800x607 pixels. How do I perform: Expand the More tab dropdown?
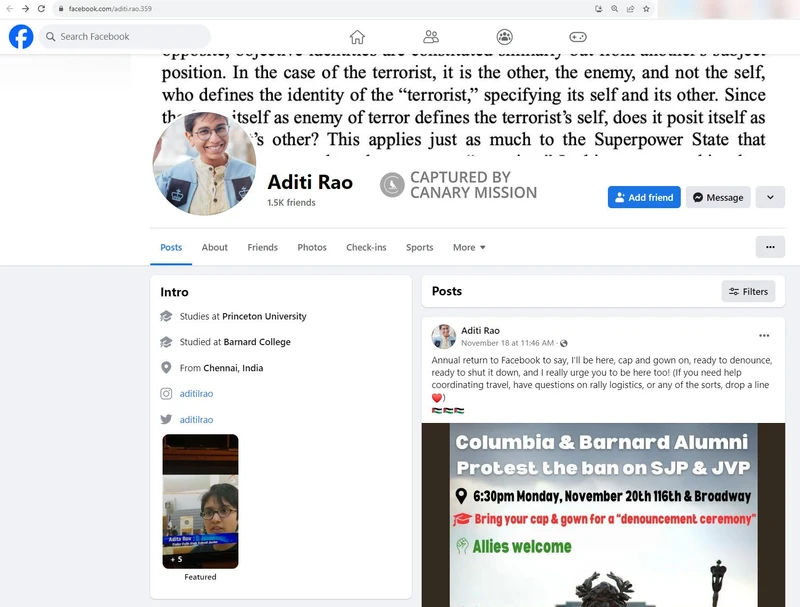click(469, 248)
